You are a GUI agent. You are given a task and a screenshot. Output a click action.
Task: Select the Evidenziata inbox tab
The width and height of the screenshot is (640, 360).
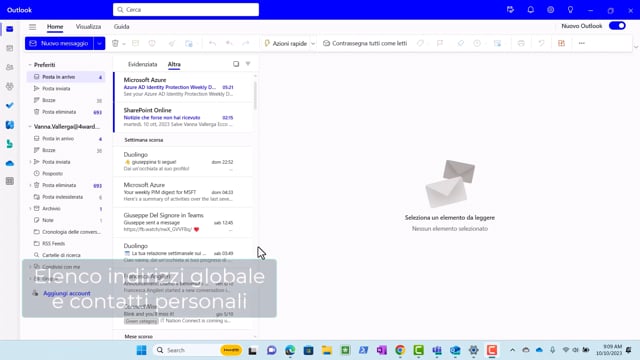click(142, 64)
